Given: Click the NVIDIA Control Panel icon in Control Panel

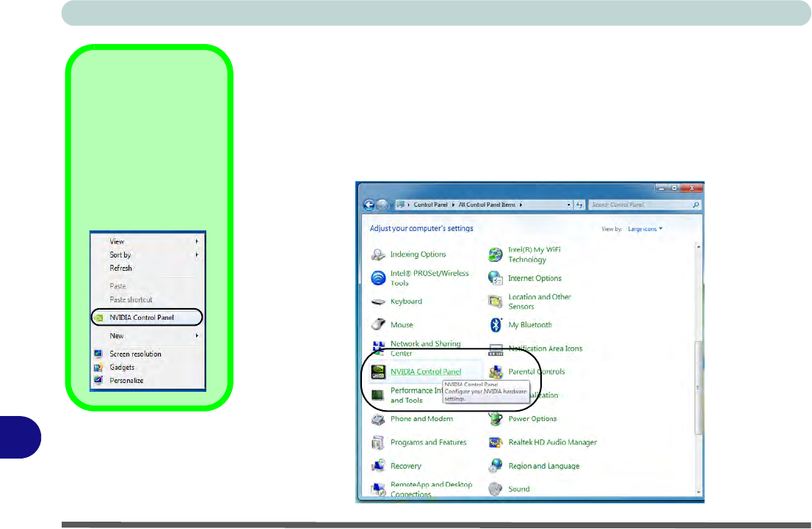Looking at the screenshot, I should click(x=378, y=372).
